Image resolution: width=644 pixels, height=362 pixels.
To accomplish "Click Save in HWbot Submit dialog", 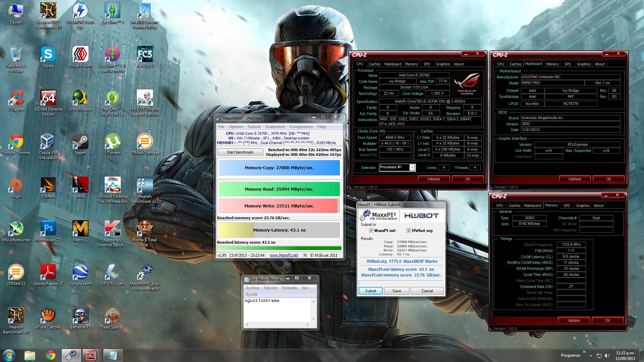I will click(x=397, y=291).
